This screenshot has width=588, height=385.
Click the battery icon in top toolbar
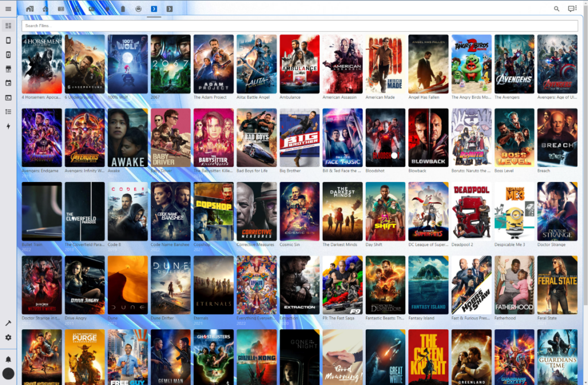click(x=123, y=9)
